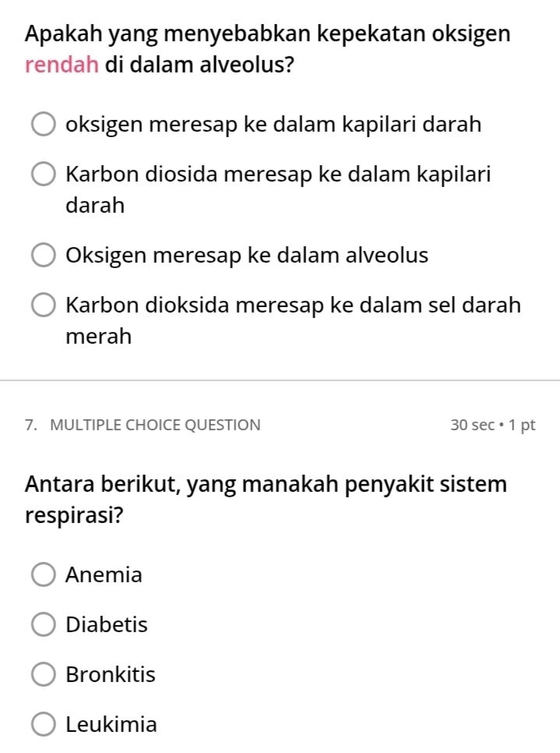560x753 pixels.
Task: Click answer text 'Karbon dioksida meresap ke dalam sel'
Action: click(x=294, y=305)
